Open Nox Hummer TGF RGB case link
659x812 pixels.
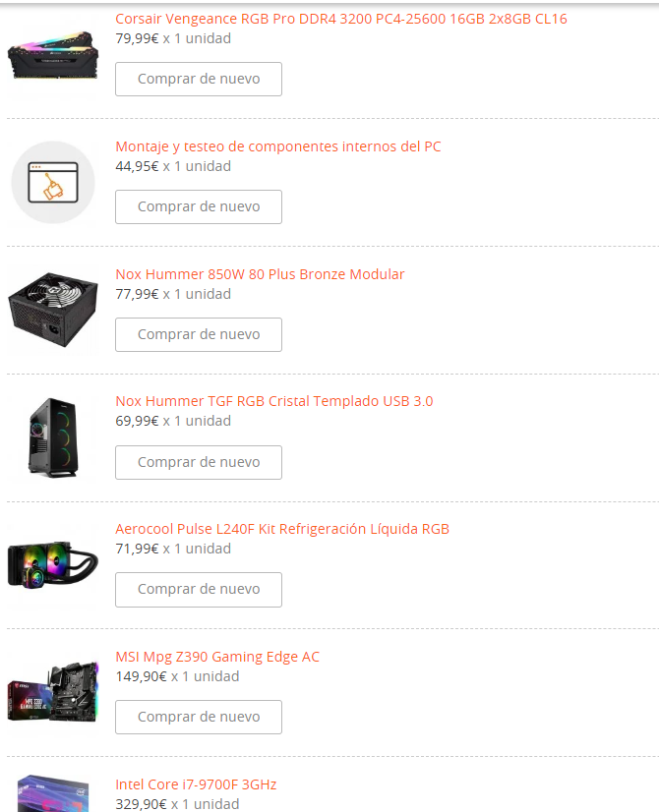tap(274, 401)
